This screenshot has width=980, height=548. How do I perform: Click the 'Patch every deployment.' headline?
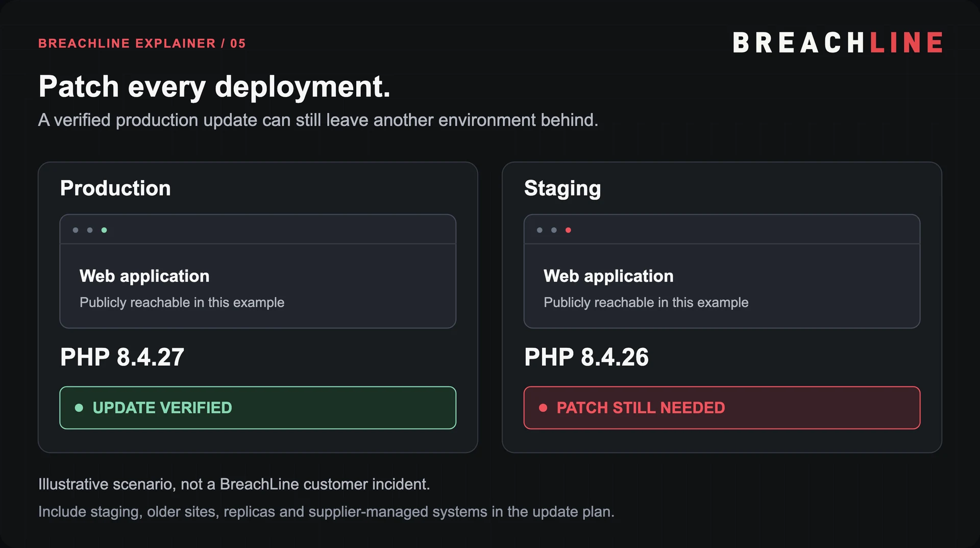[x=214, y=86]
